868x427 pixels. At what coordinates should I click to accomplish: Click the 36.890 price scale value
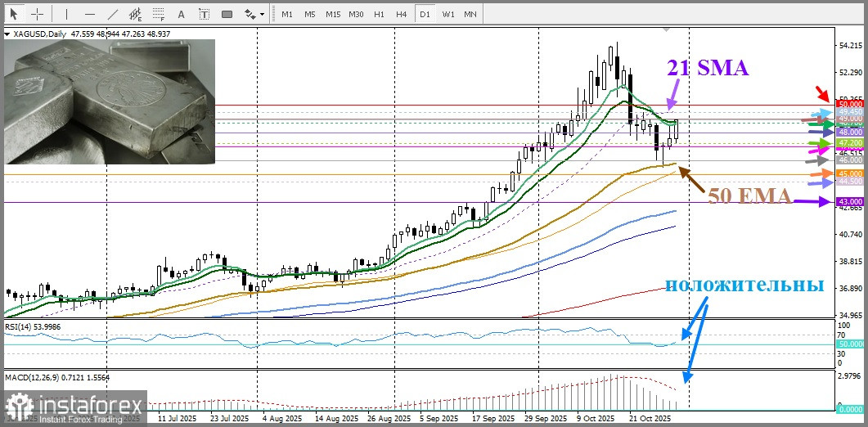point(851,289)
